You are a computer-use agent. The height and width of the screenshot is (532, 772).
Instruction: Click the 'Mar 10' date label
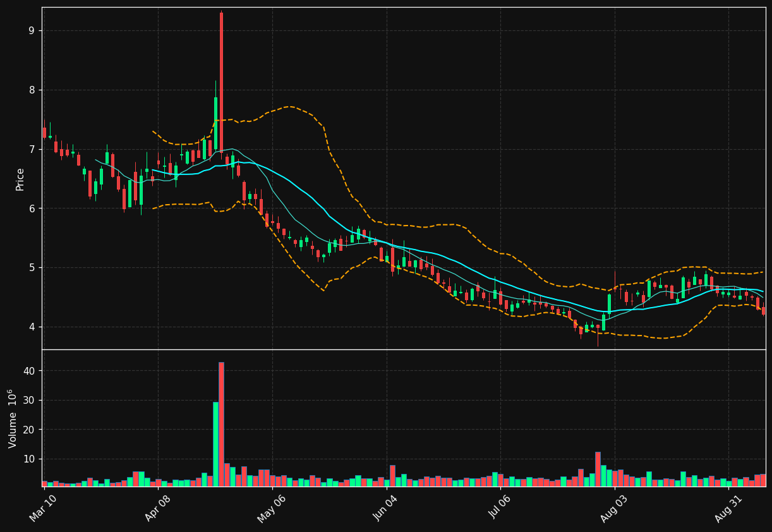(44, 508)
